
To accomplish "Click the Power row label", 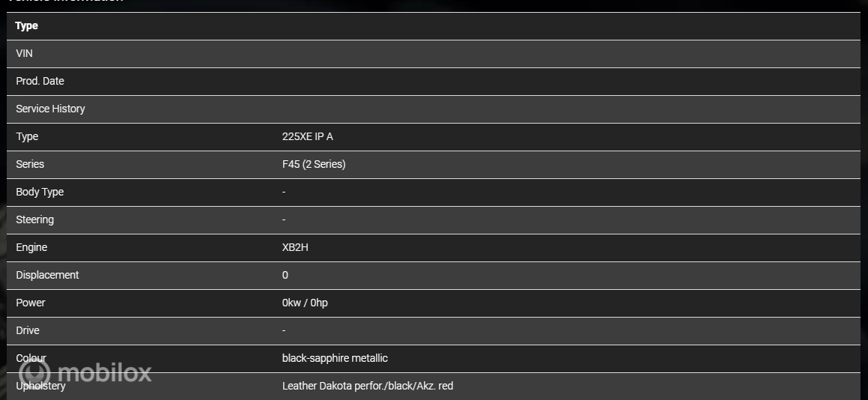I will (31, 303).
